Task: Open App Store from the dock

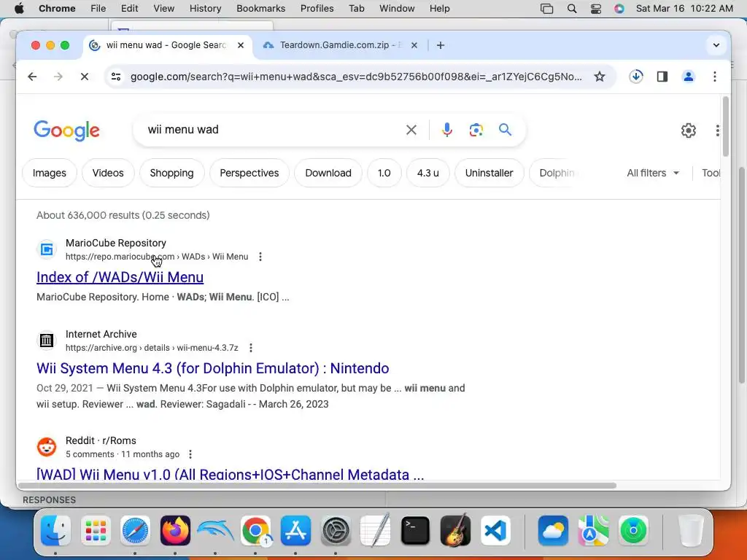Action: pos(295,531)
